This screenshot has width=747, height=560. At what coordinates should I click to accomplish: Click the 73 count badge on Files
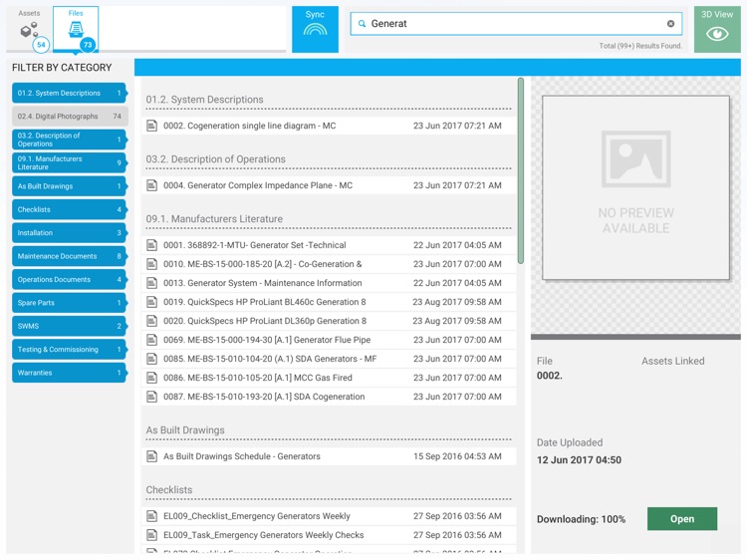click(x=88, y=45)
